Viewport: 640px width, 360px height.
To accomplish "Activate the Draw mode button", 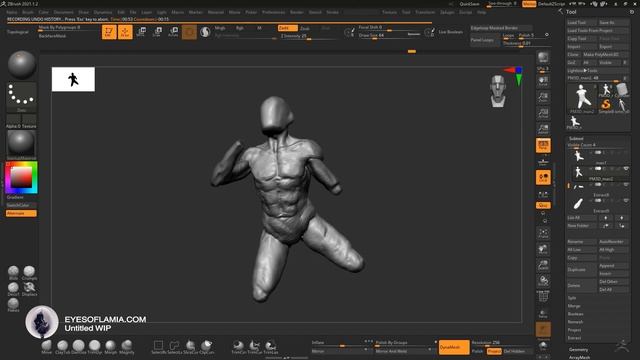I will [125, 32].
